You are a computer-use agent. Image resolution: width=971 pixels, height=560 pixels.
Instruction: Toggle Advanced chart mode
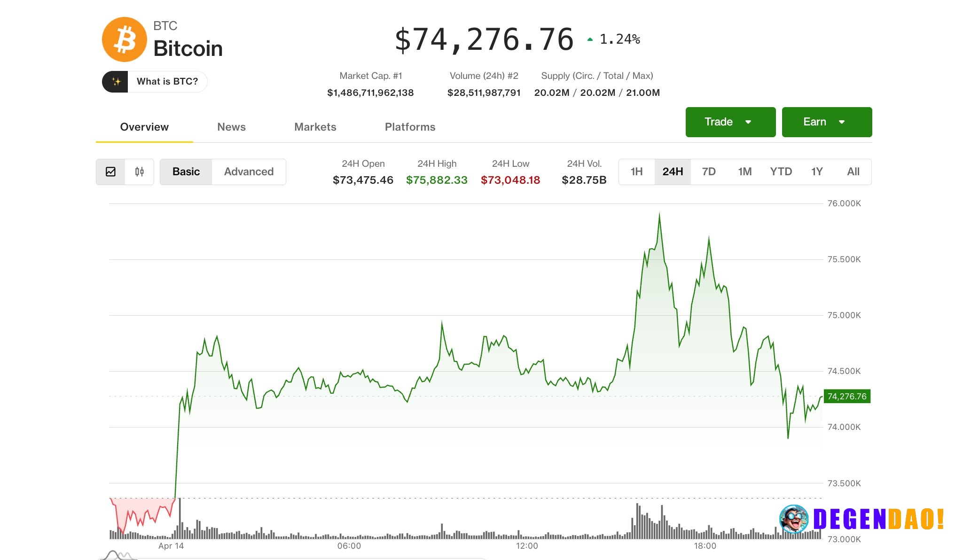point(249,172)
